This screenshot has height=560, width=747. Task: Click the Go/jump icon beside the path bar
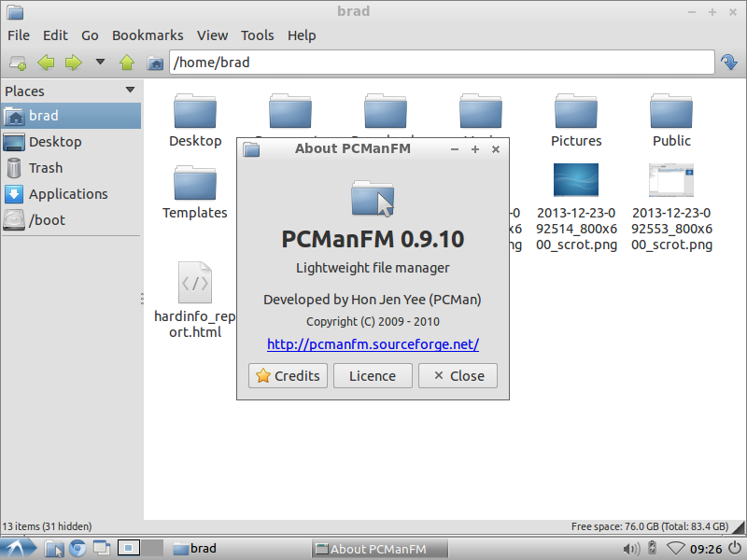729,63
